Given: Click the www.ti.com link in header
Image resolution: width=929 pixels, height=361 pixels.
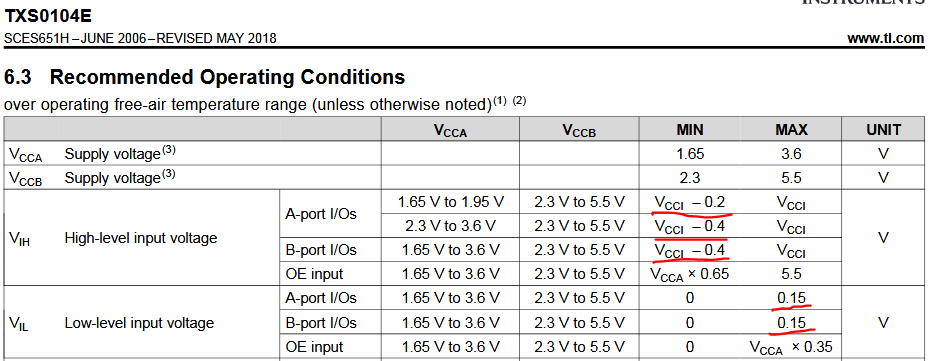Looking at the screenshot, I should click(885, 39).
